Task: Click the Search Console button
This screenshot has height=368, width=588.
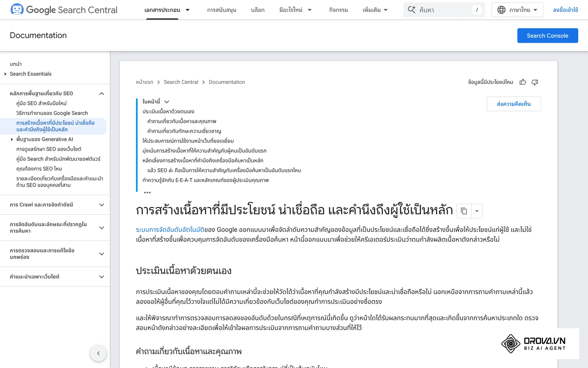Action: click(548, 36)
